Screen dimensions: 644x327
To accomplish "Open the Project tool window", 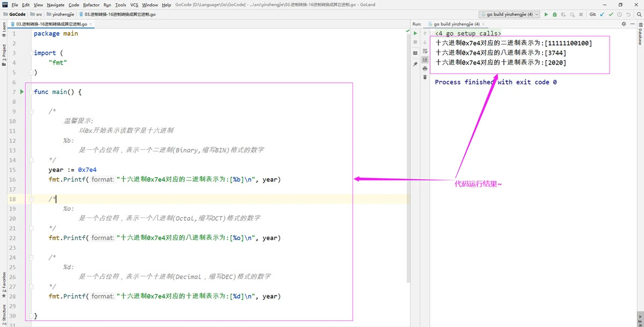I will [4, 54].
